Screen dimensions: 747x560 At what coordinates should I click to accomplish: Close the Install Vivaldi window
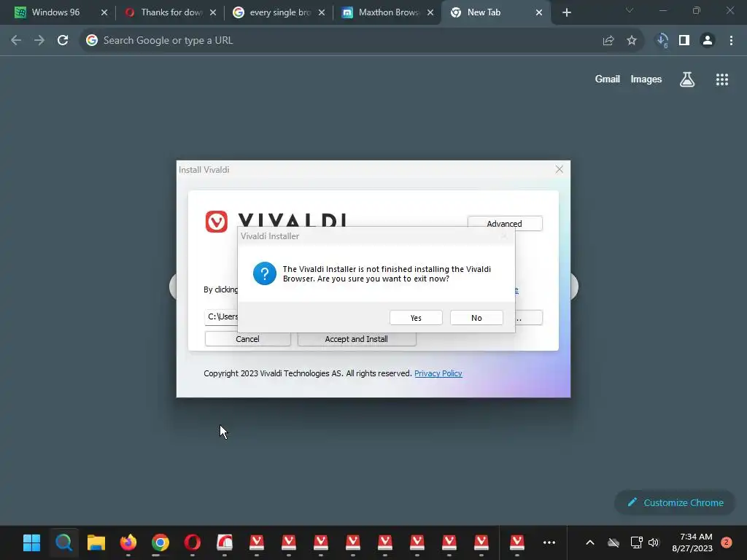[x=560, y=169]
